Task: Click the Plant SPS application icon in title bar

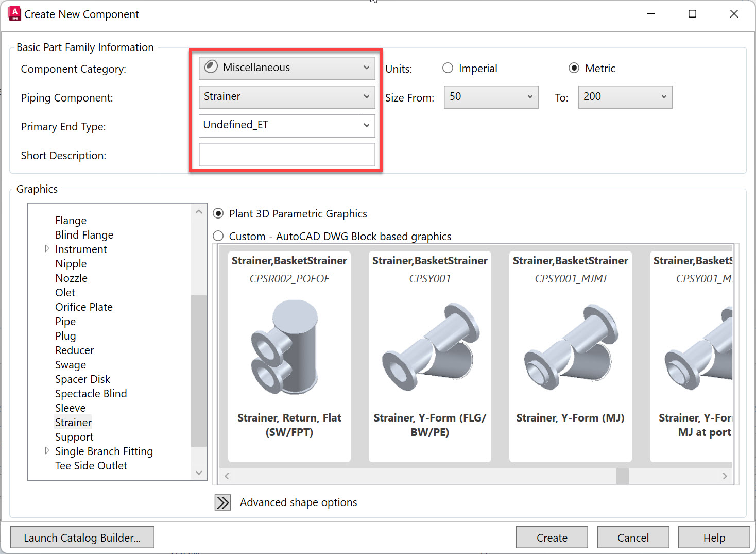Action: coord(14,13)
